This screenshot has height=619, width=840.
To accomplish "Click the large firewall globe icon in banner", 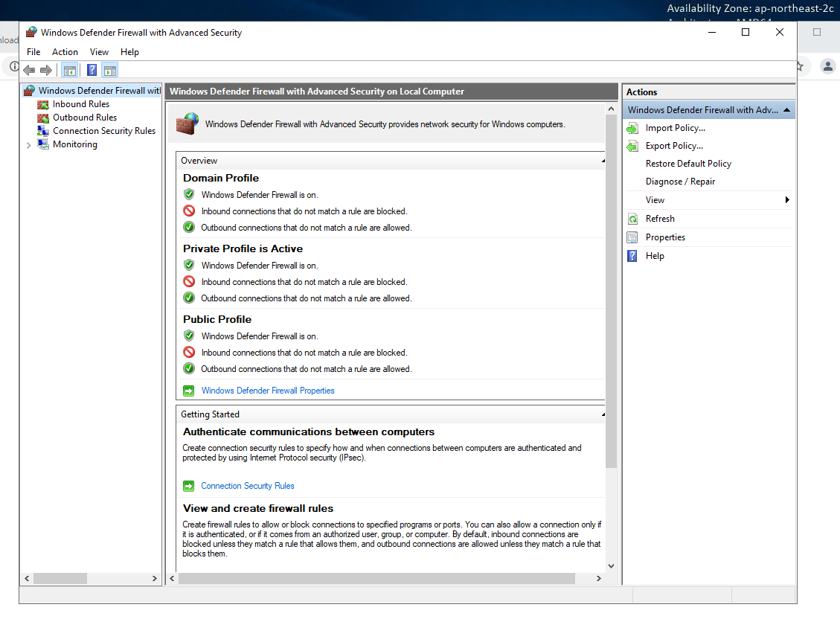I will [x=187, y=124].
